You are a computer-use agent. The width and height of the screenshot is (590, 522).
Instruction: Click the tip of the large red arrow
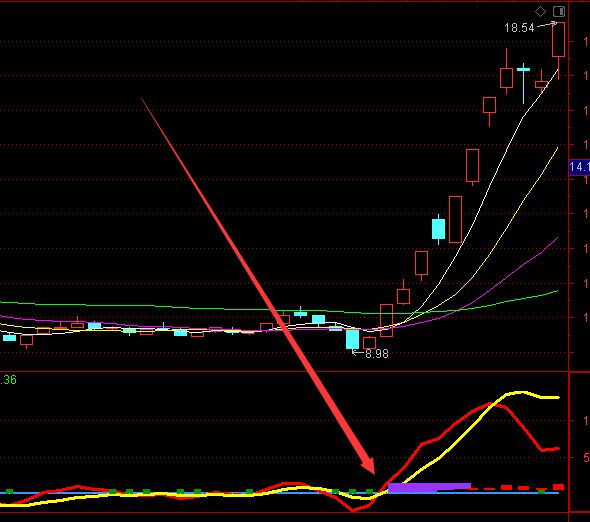(x=373, y=472)
